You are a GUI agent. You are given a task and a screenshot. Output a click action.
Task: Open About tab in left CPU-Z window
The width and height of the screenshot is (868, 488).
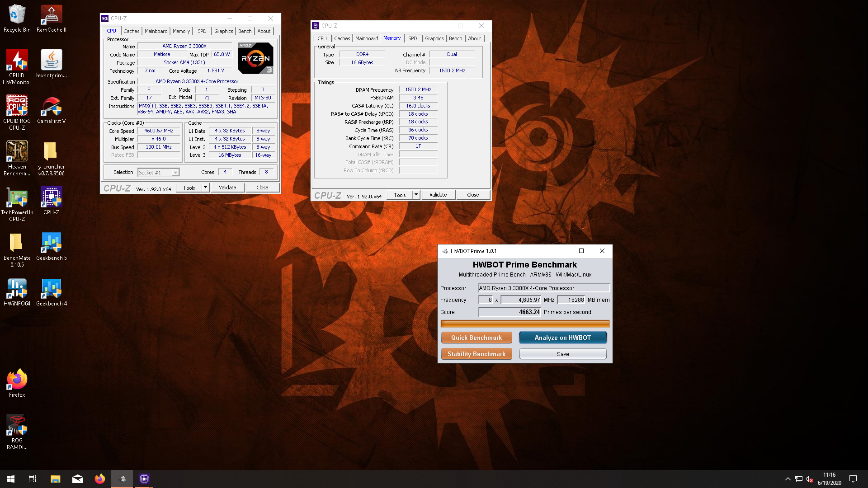(264, 31)
